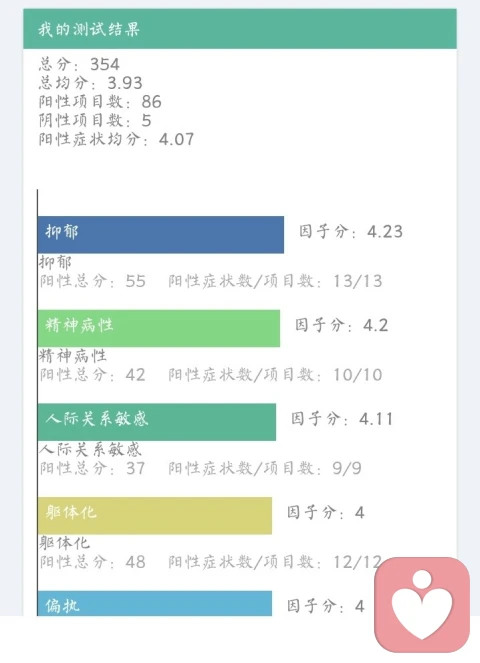The image size is (480, 663).
Task: Tap the pink heart app icon
Action: (422, 605)
